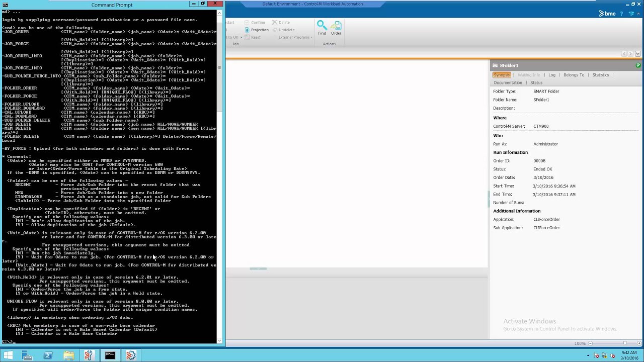Open the Documentation tab
This screenshot has height=362, width=644.
[x=508, y=82]
